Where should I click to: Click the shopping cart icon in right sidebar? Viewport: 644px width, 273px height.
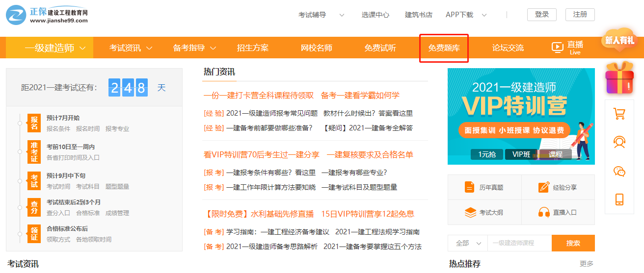click(x=619, y=114)
